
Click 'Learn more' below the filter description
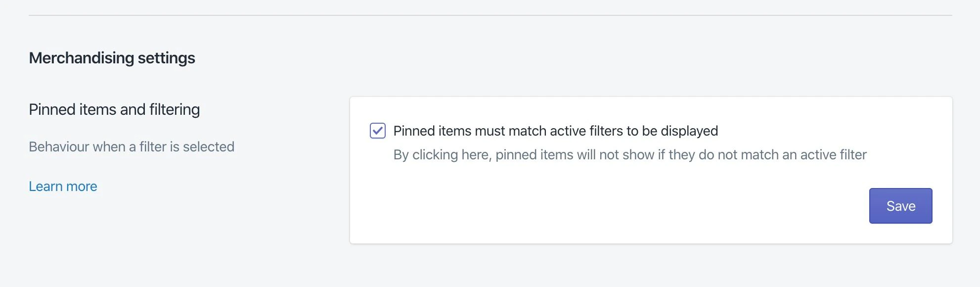click(63, 186)
